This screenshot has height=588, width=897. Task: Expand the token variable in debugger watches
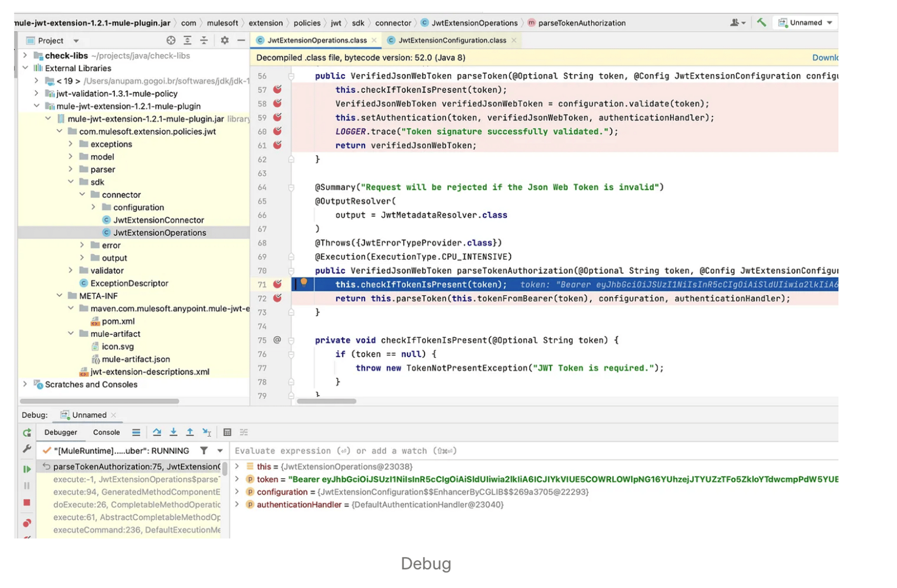(x=237, y=479)
